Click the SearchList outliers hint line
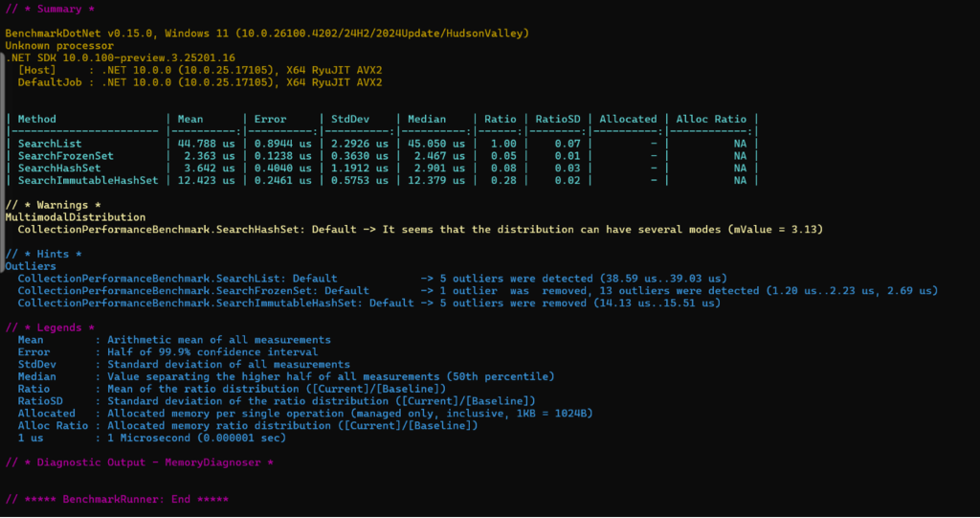The image size is (980, 518). (372, 279)
